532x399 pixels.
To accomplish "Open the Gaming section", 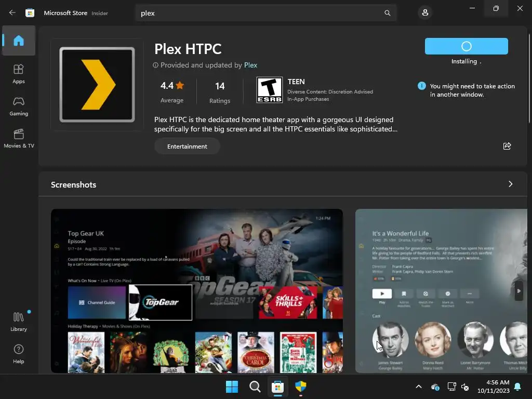I will tap(19, 106).
